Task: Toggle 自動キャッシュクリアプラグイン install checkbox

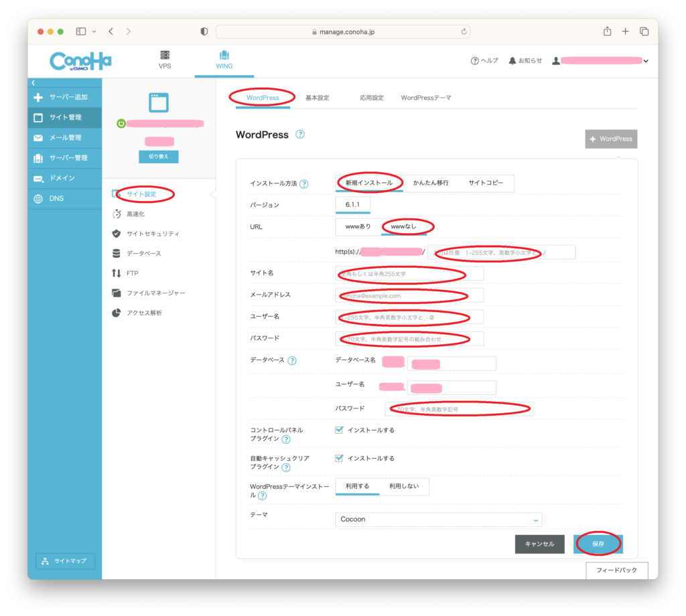Action: click(x=339, y=458)
